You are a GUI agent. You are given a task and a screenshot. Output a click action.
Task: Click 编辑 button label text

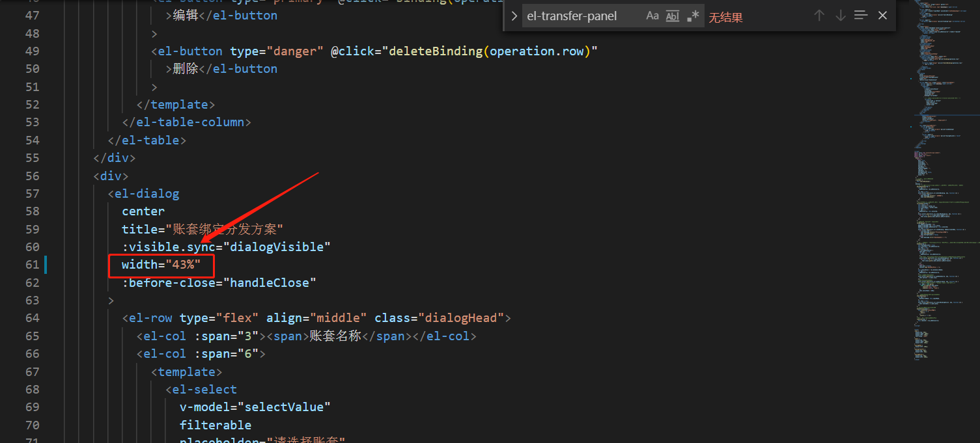pyautogui.click(x=185, y=15)
